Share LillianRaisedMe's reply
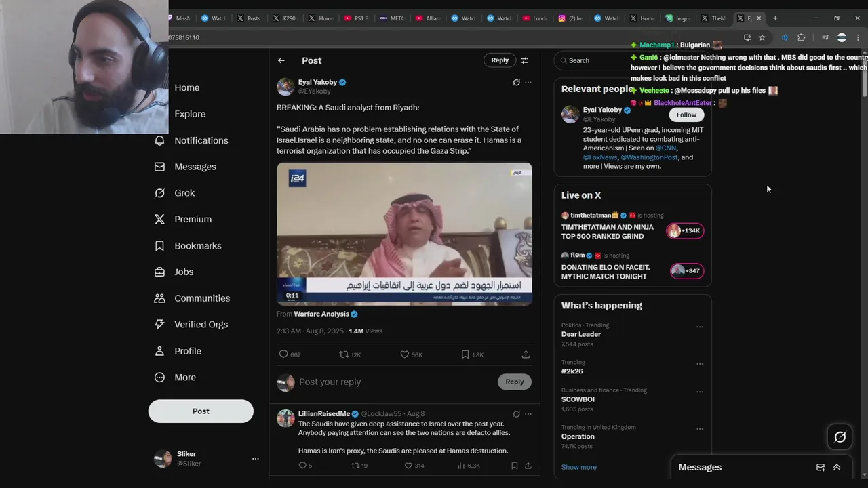This screenshot has height=488, width=868. pyautogui.click(x=528, y=466)
